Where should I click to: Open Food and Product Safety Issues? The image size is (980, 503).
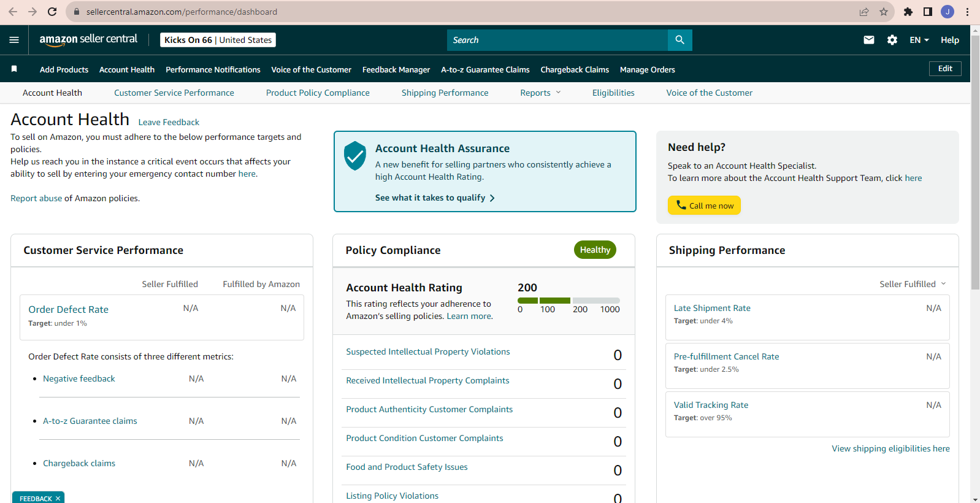point(407,467)
